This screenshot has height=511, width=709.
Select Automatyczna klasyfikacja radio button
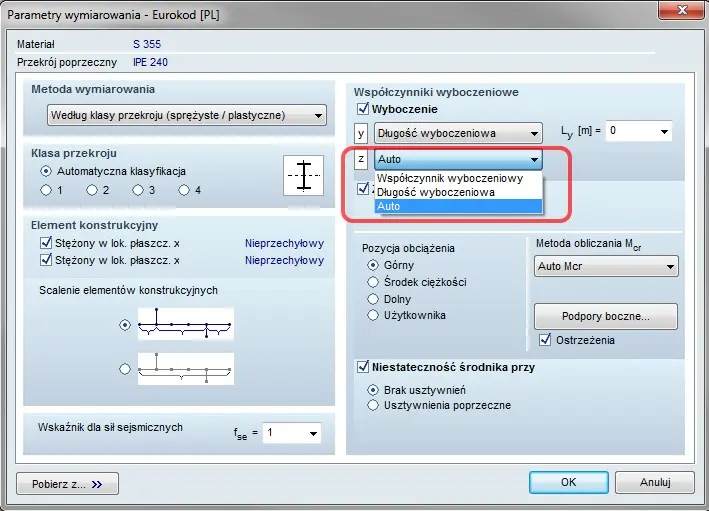(46, 172)
